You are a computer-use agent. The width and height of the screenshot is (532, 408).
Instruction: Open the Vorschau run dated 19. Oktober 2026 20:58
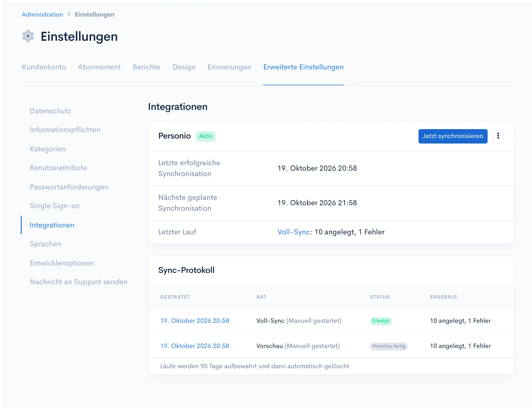(x=195, y=346)
